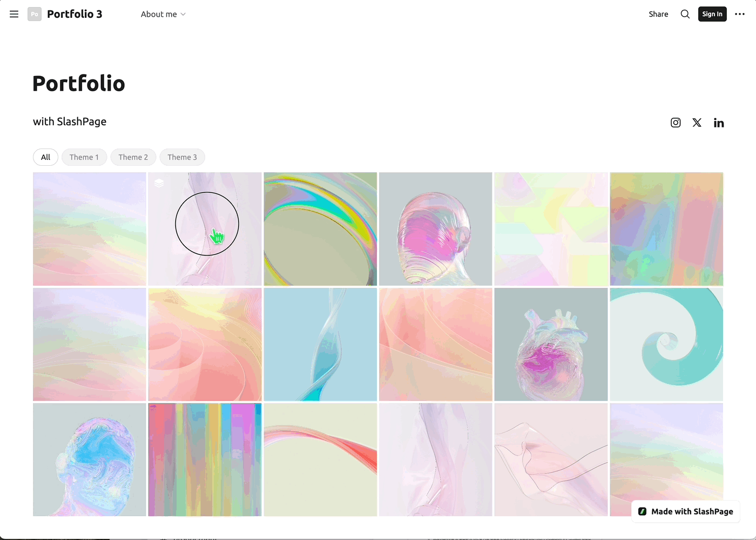
Task: Filter gallery by Theme 2
Action: pos(133,157)
